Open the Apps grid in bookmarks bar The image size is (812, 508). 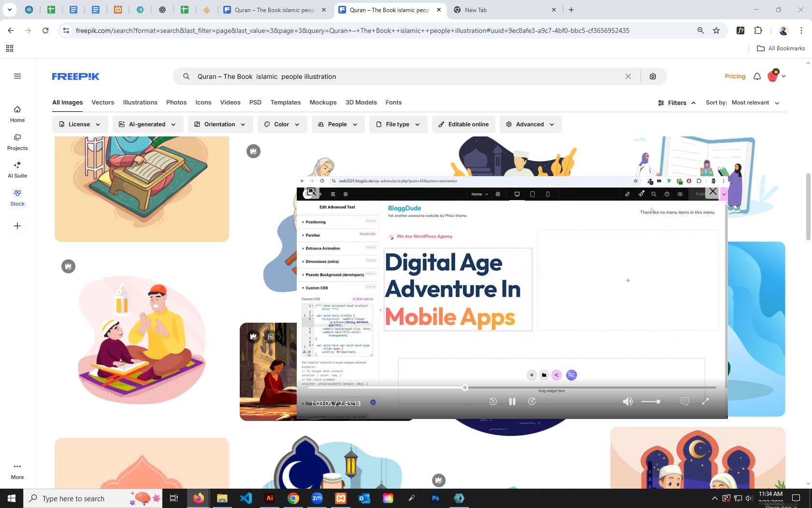[x=9, y=48]
